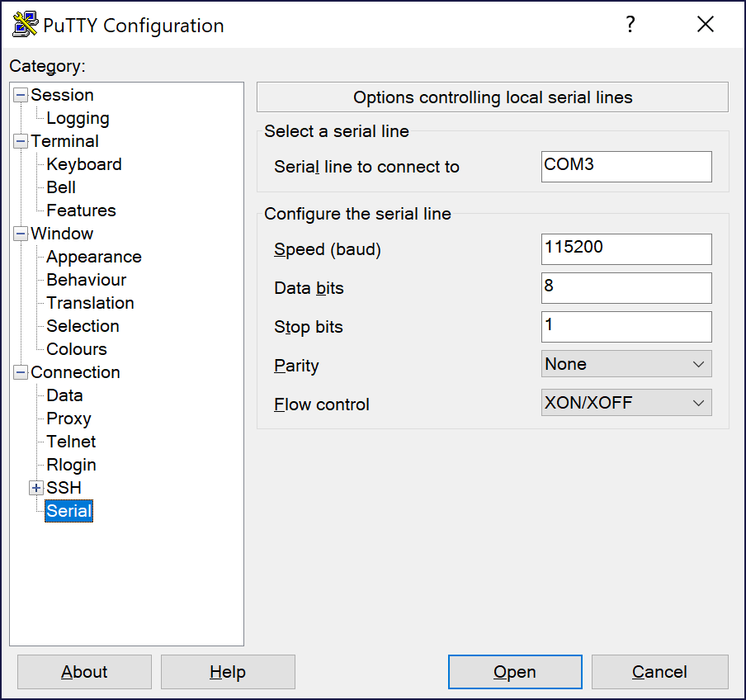Select the Connection category

coord(75,372)
